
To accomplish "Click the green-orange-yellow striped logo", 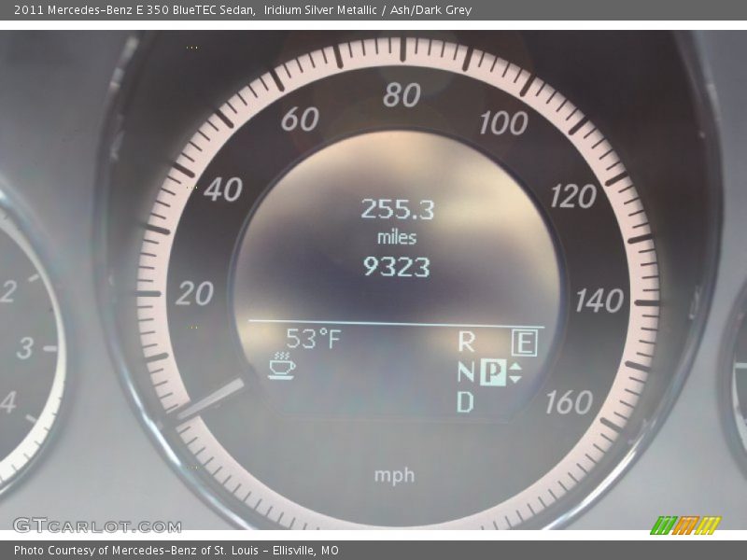I will 686,525.
